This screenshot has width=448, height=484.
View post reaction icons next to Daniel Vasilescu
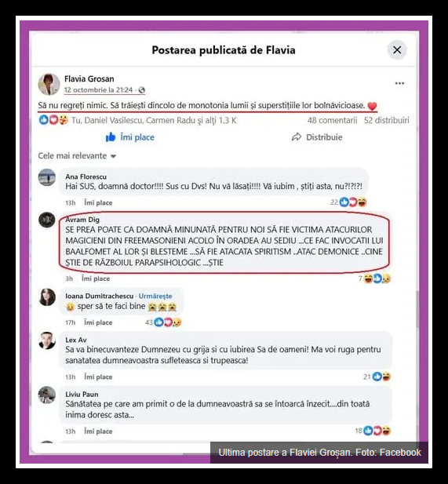(53, 120)
